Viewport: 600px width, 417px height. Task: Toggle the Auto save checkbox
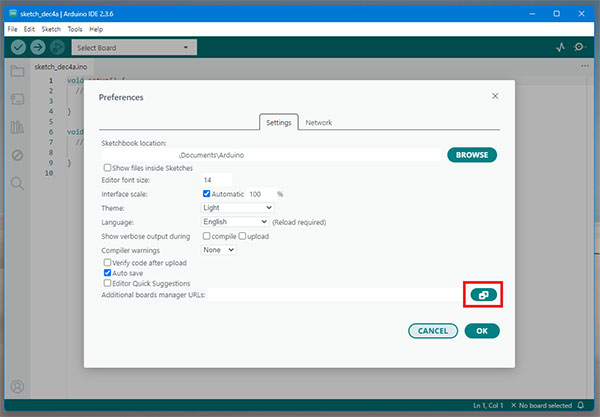(x=108, y=272)
